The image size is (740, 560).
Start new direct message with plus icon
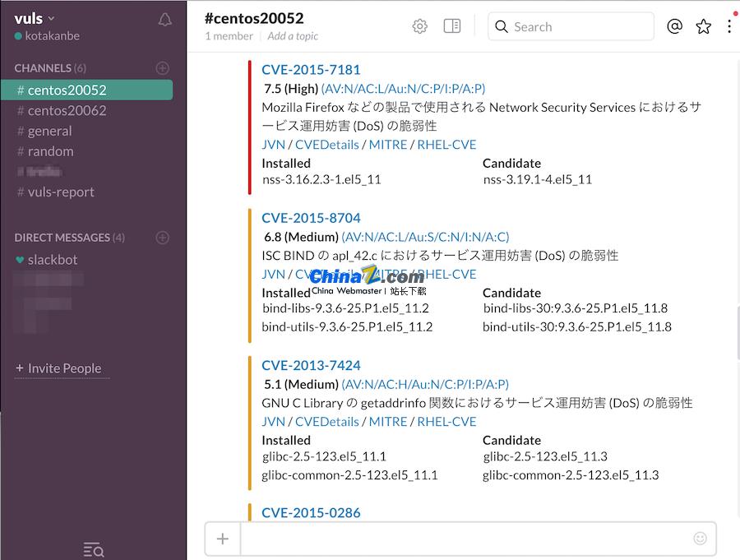click(x=163, y=238)
